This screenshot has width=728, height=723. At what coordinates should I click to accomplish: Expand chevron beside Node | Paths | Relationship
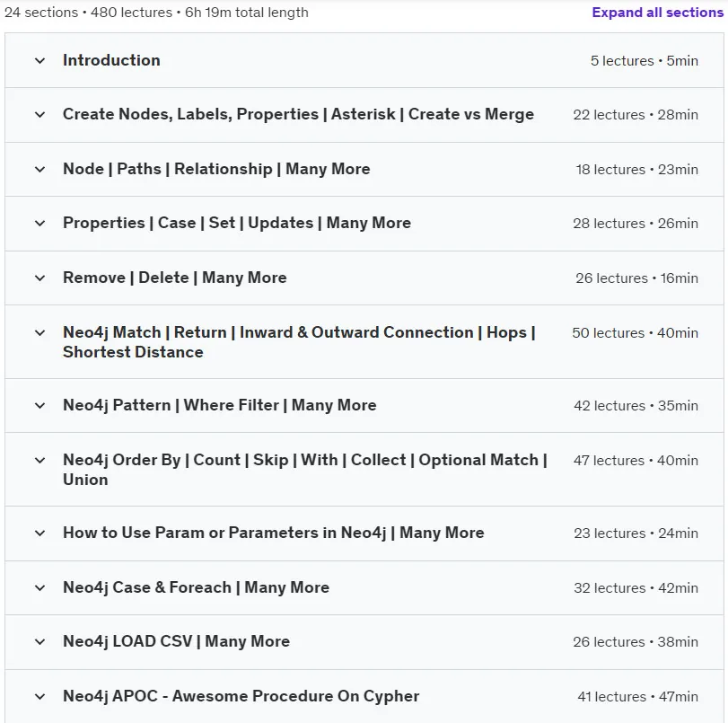coord(39,170)
